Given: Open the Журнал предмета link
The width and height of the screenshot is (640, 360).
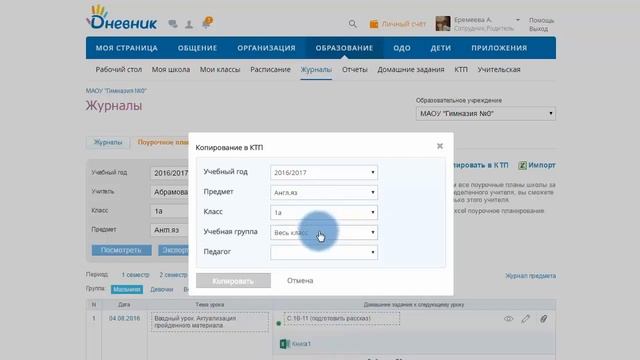Looking at the screenshot, I should [530, 276].
